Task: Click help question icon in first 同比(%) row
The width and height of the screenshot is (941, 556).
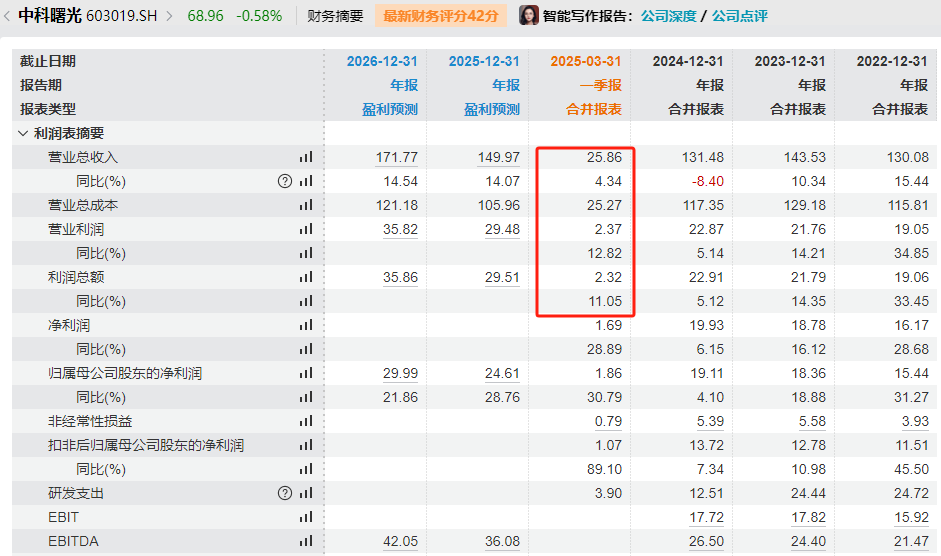Action: point(285,181)
